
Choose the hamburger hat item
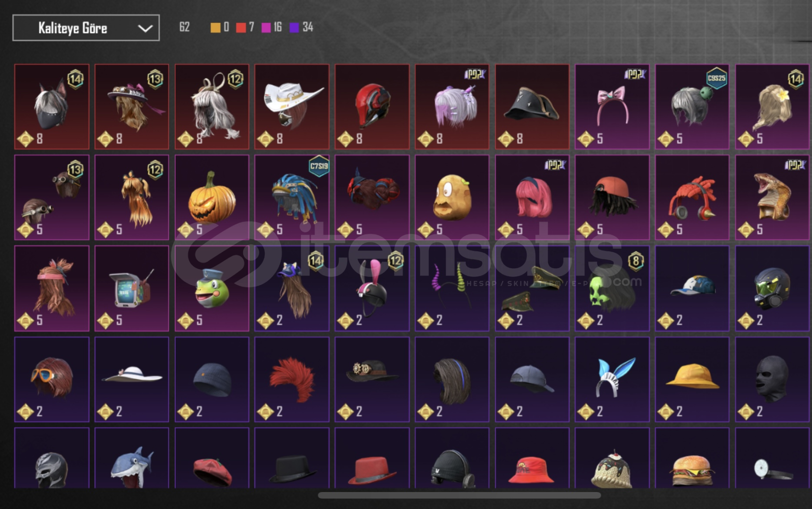coord(692,458)
